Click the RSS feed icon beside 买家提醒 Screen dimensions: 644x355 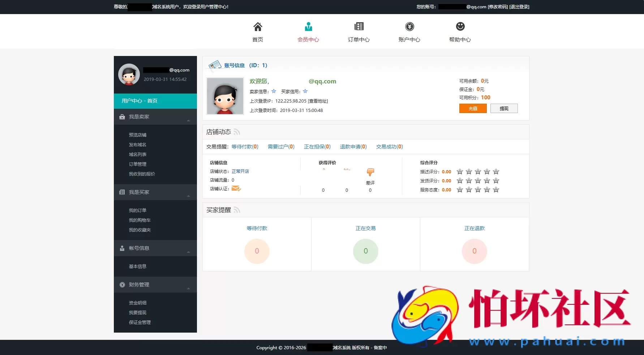(x=237, y=210)
